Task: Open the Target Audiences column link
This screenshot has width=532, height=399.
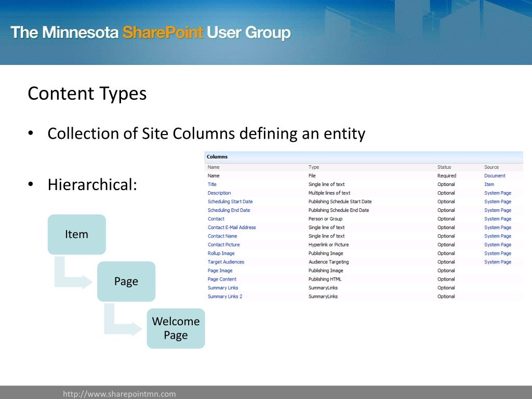Action: (225, 262)
